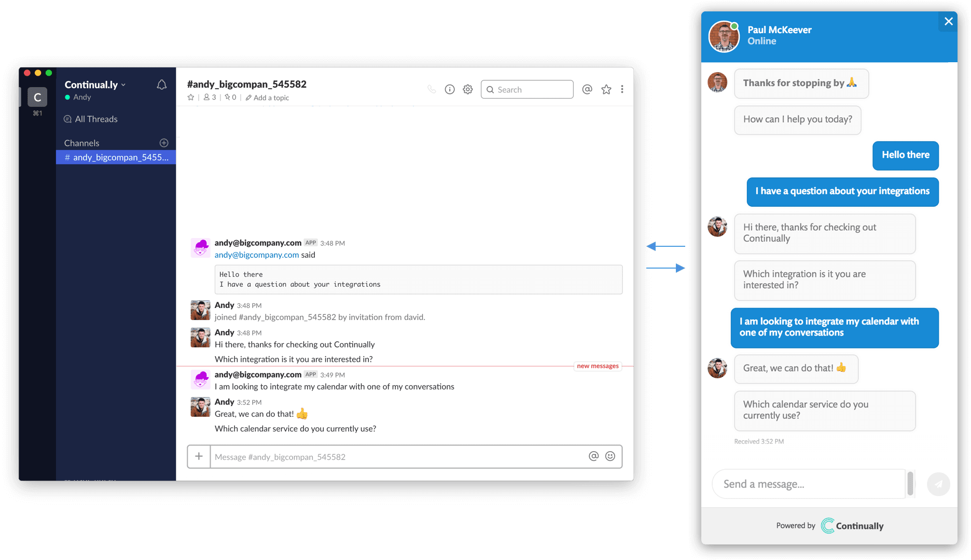This screenshot has height=560, width=971.
Task: Focus 'Send a message...' field in widget
Action: (x=809, y=484)
